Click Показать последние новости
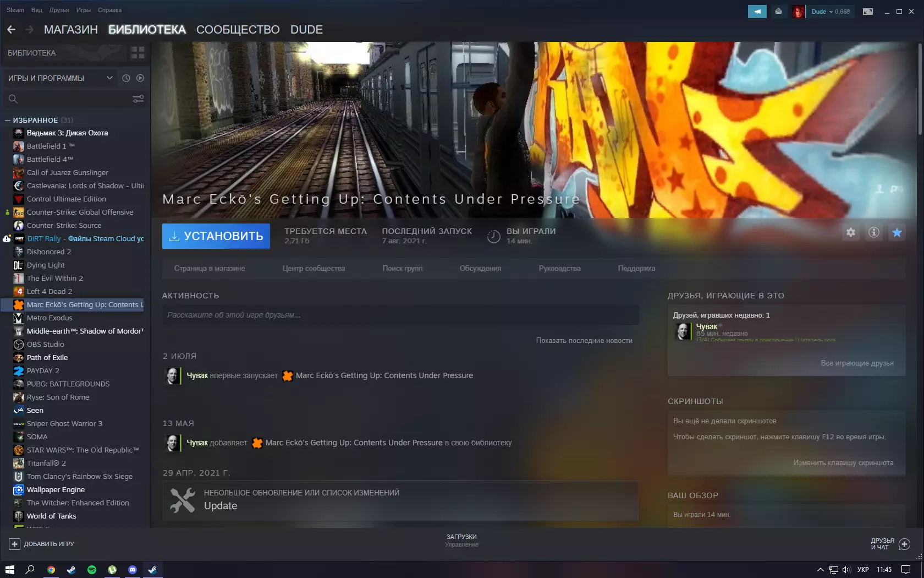Screen dimensions: 924x578 tap(584, 341)
